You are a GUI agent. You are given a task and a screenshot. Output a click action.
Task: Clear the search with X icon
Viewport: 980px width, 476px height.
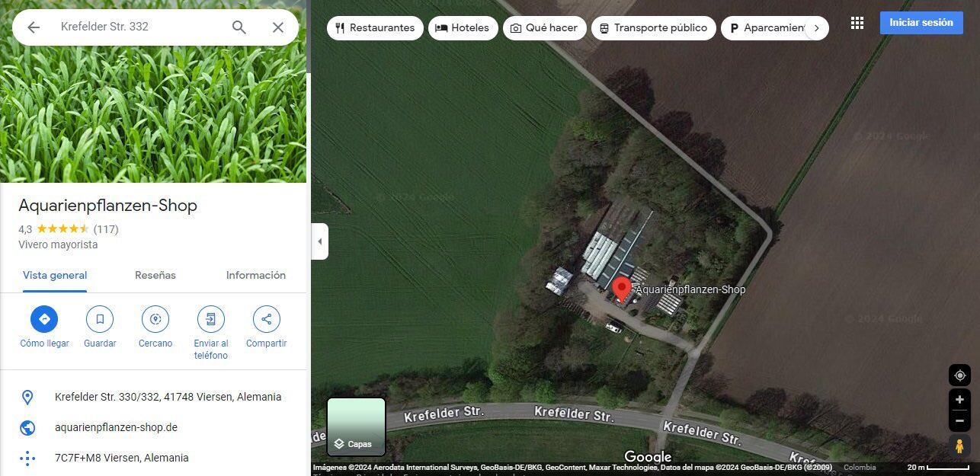(x=278, y=27)
